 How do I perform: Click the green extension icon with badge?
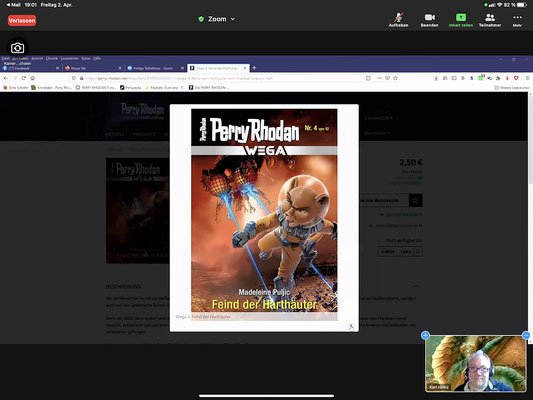(481, 78)
